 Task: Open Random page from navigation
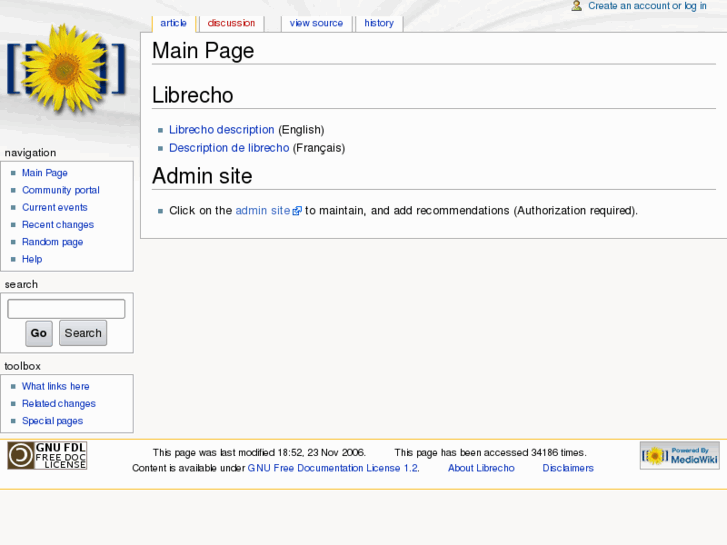pyautogui.click(x=52, y=242)
